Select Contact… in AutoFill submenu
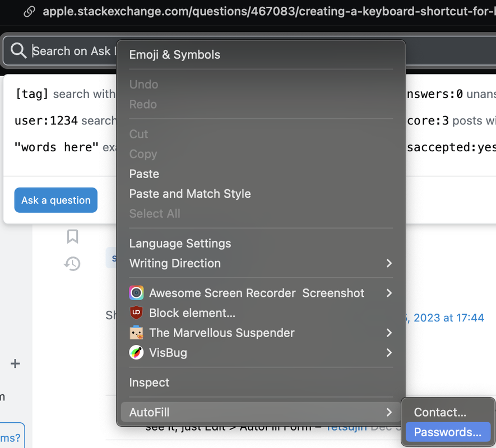The image size is (496, 448). [x=448, y=412]
